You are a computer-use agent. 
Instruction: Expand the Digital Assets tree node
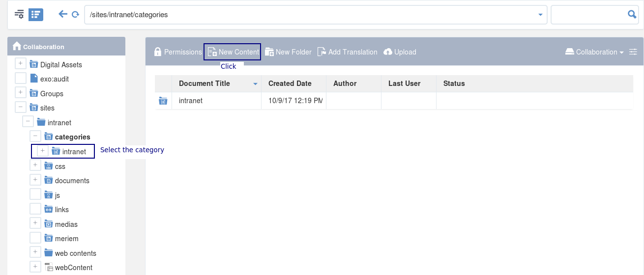[21, 64]
